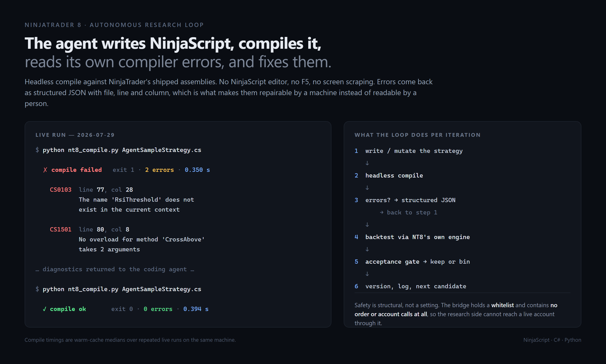Click 'takes 2 arguments' text
Screen dimensions: 606x364
[109, 249]
